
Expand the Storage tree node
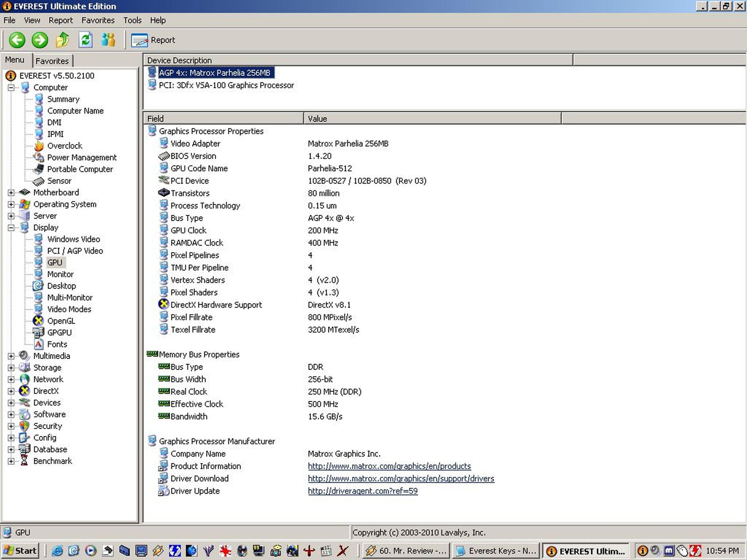11,368
